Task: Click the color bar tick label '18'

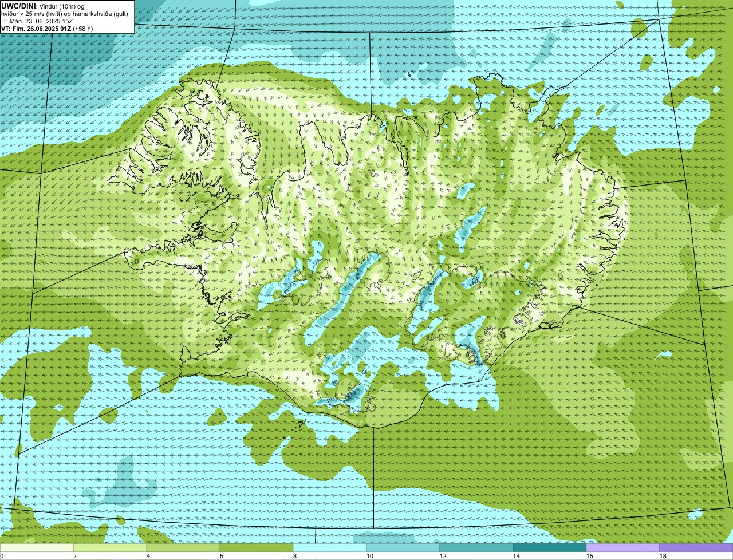Action: point(663,556)
